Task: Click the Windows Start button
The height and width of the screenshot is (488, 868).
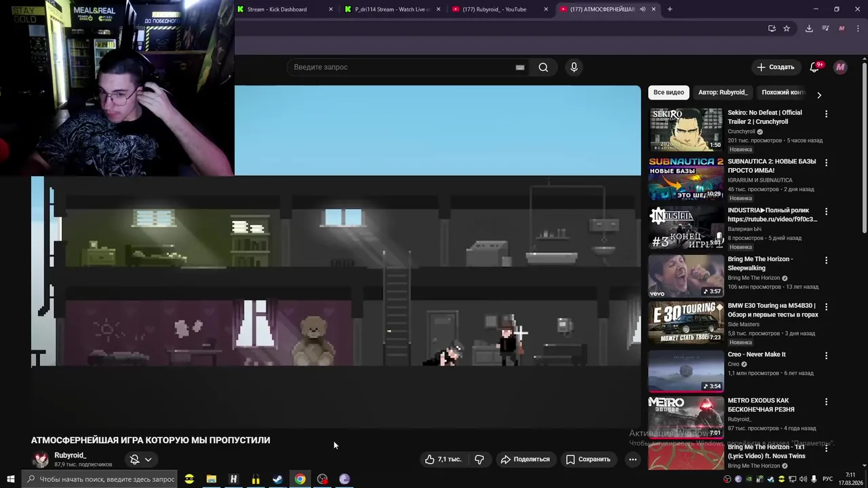Action: click(11, 479)
